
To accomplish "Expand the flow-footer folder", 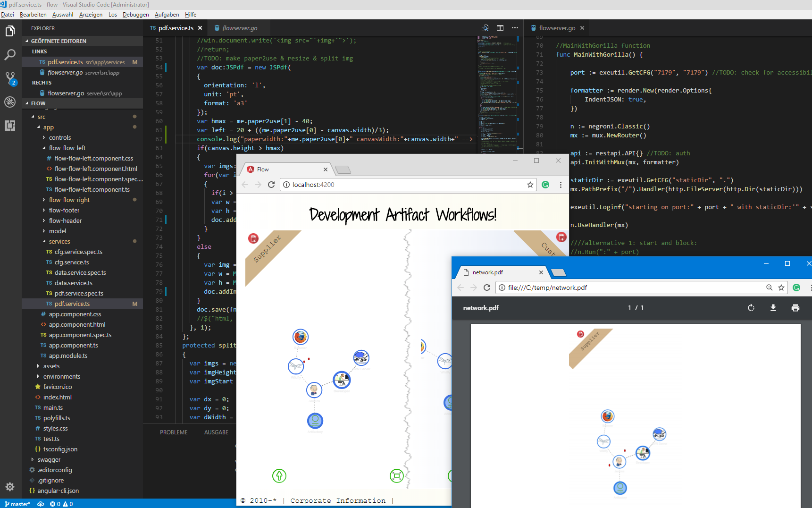I will 44,210.
